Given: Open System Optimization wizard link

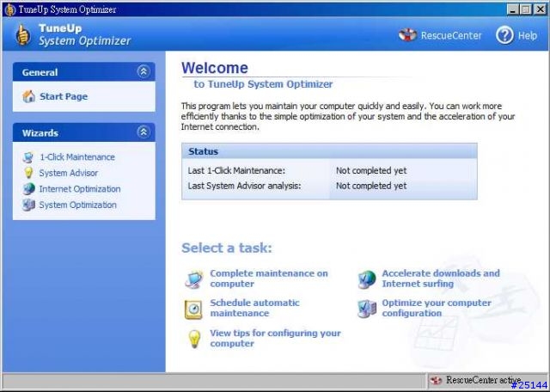Looking at the screenshot, I should point(77,205).
